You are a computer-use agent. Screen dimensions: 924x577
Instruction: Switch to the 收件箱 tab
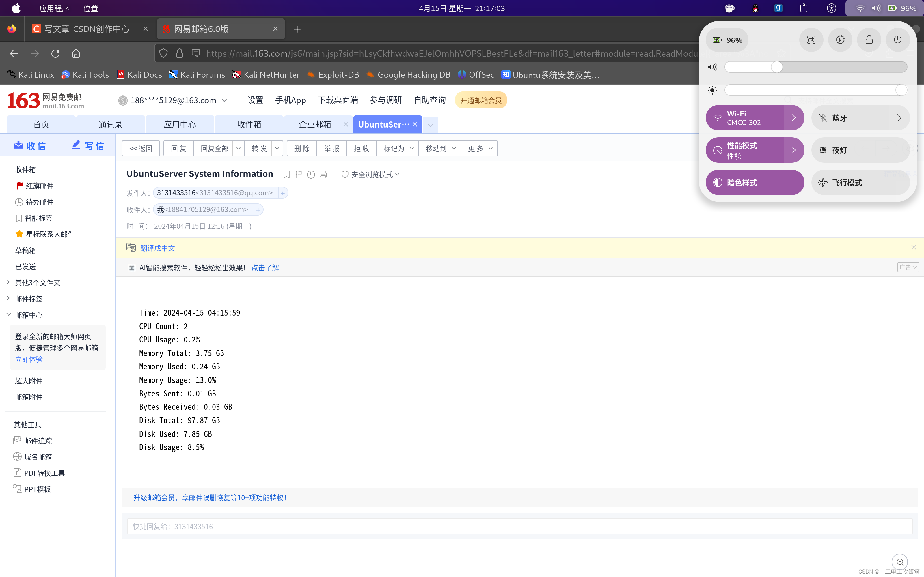point(249,124)
